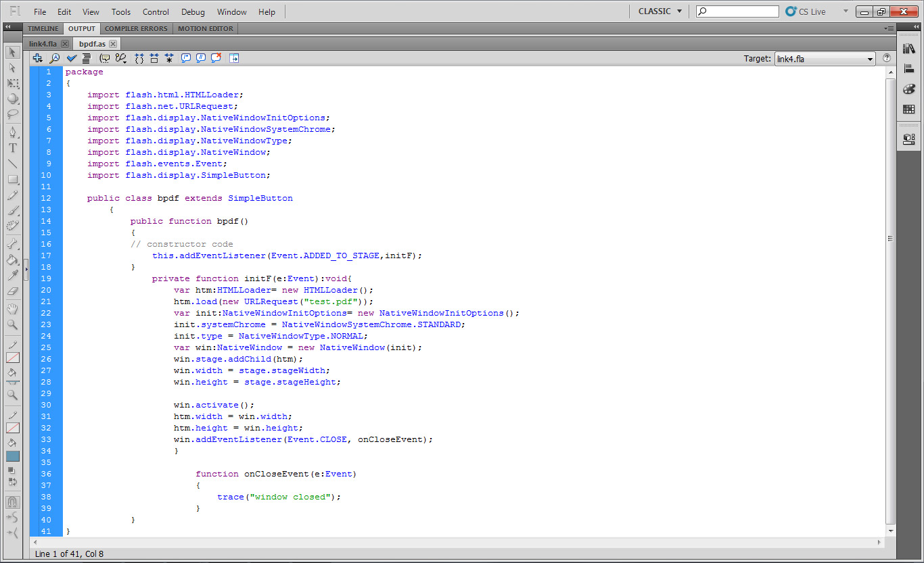Apply block comment to selection
This screenshot has width=924, height=563.
(x=186, y=59)
